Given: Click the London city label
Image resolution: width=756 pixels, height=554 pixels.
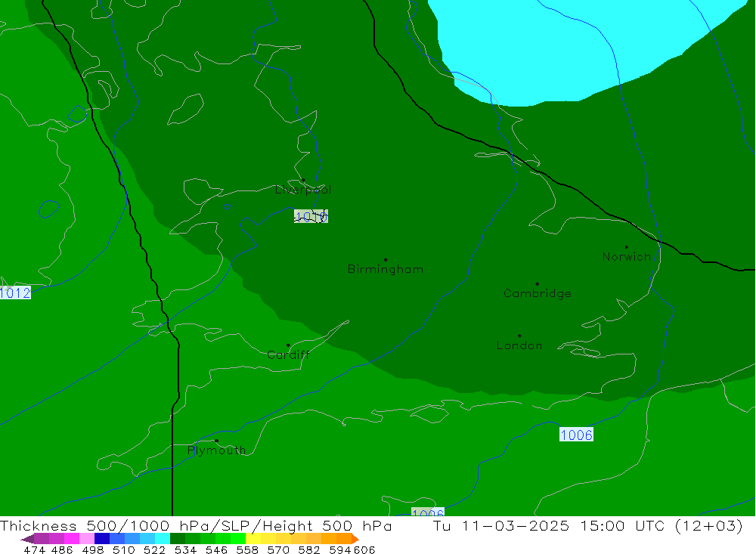Looking at the screenshot, I should (x=519, y=345).
